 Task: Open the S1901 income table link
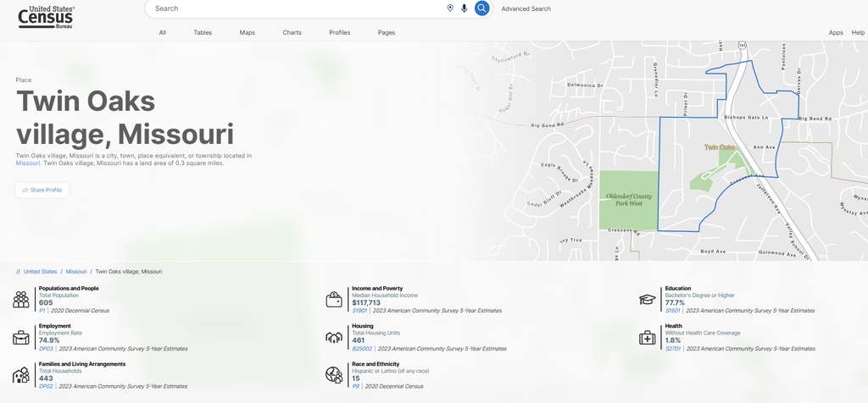point(359,311)
